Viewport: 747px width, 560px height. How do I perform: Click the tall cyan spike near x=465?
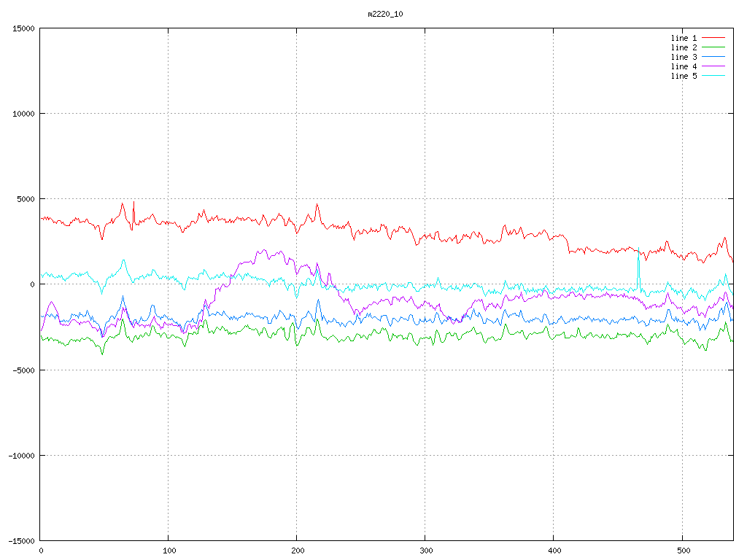(638, 267)
